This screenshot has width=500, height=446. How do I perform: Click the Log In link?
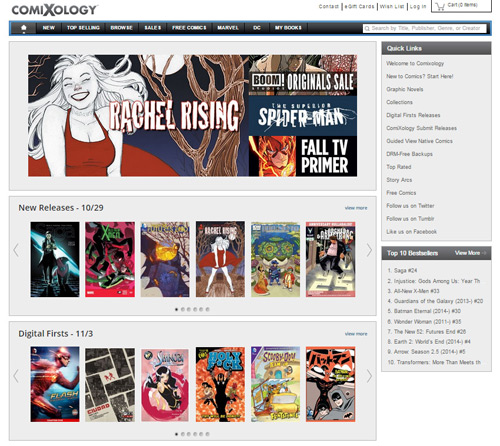pos(418,6)
